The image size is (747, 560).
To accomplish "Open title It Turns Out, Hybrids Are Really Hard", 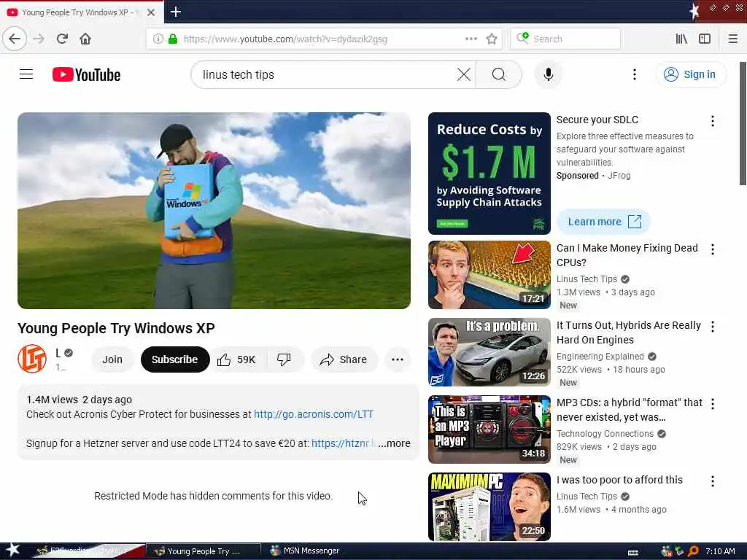I will pyautogui.click(x=628, y=332).
